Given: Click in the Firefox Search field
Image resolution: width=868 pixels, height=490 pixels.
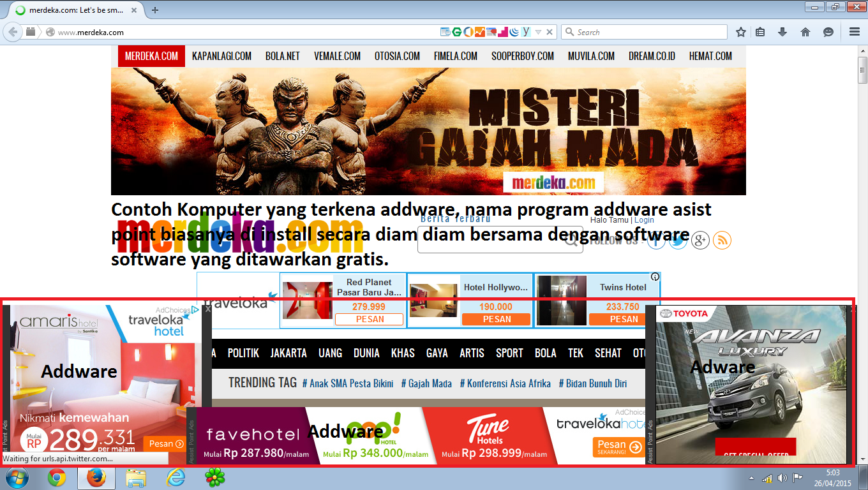Looking at the screenshot, I should click(x=645, y=32).
